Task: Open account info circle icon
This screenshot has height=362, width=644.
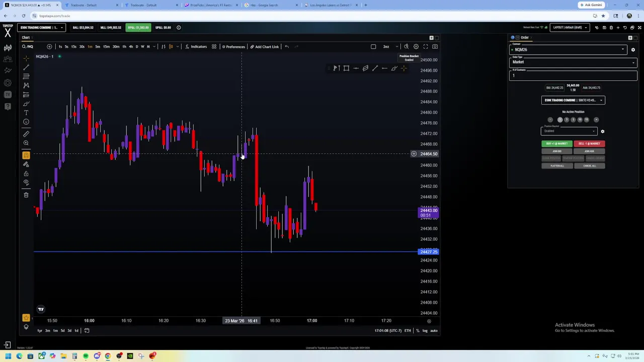Action: coord(179,28)
